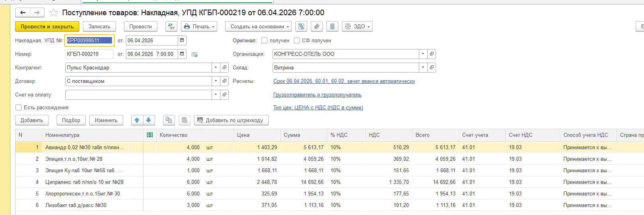
Task: Show Дт/Кт accounting entries
Action: tap(171, 27)
